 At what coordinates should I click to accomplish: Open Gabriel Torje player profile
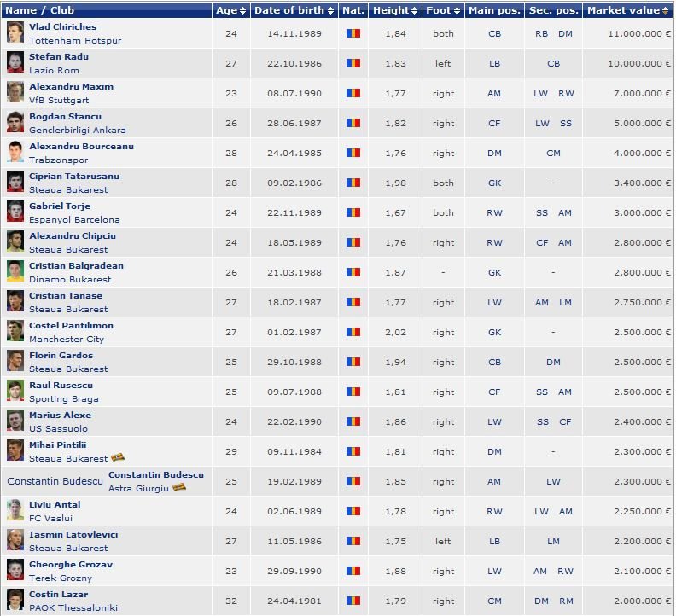coord(60,206)
